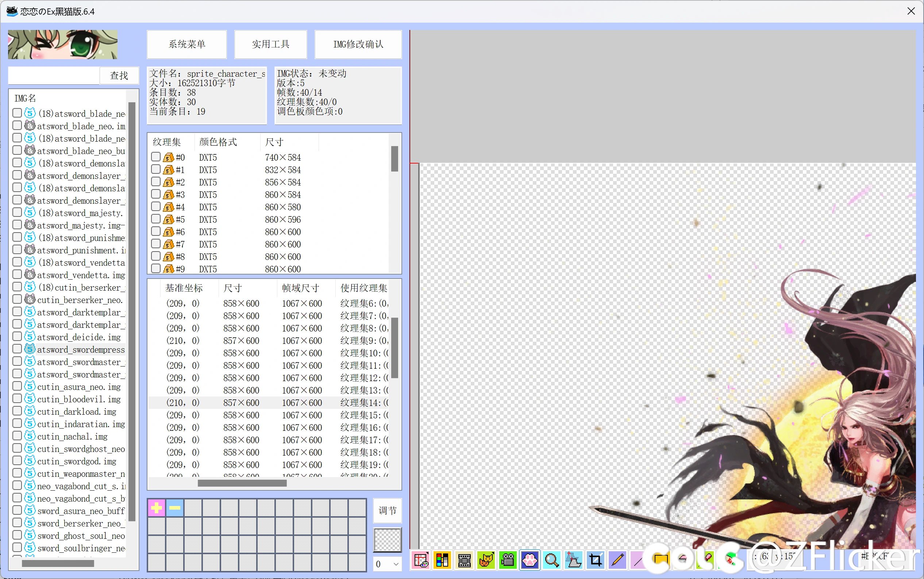The height and width of the screenshot is (579, 924).
Task: Tick checkbox for texture set #2
Action: (x=155, y=181)
